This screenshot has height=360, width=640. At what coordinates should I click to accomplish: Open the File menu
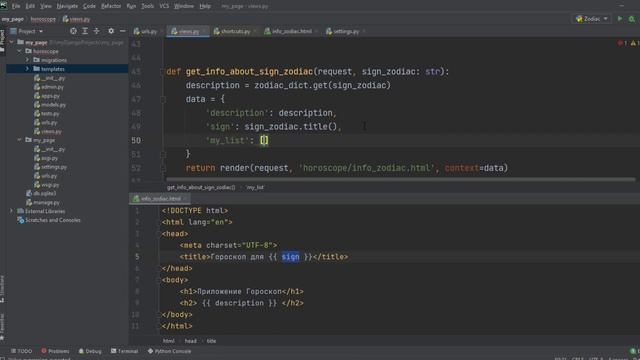click(16, 6)
